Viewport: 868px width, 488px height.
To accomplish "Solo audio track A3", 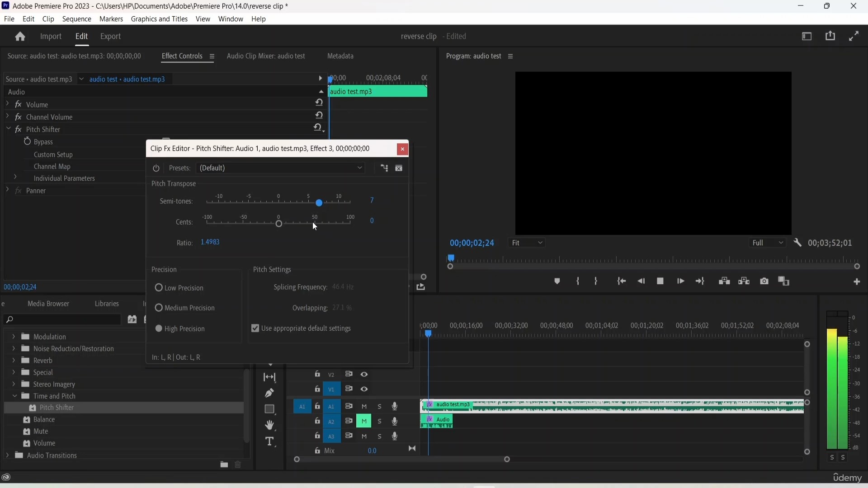I will pyautogui.click(x=380, y=437).
